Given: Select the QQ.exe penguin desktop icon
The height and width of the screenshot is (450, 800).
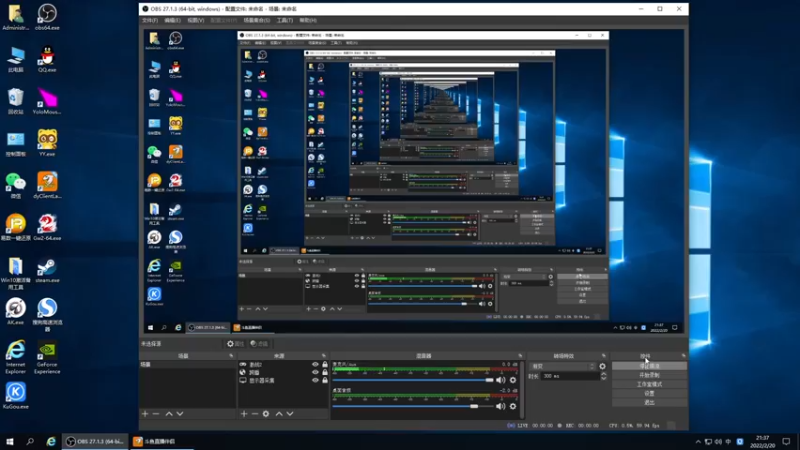Looking at the screenshot, I should click(47, 59).
